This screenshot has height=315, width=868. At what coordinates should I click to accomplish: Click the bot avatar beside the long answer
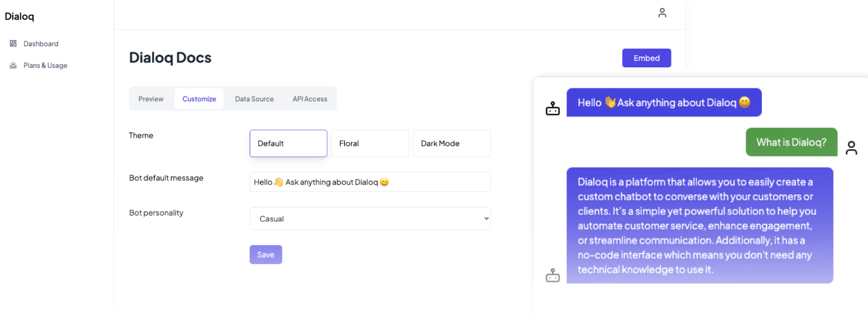tap(553, 276)
